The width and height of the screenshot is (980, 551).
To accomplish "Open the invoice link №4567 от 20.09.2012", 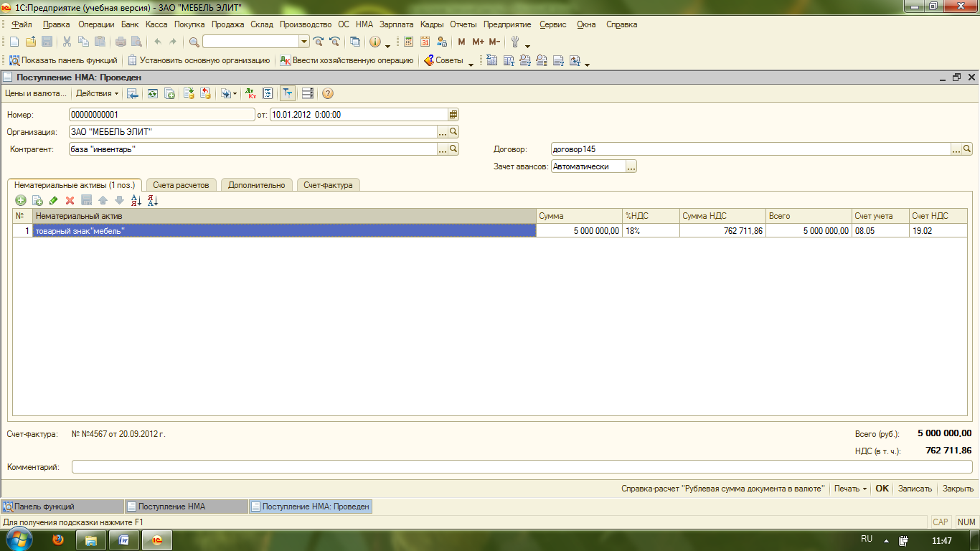I will pos(118,434).
